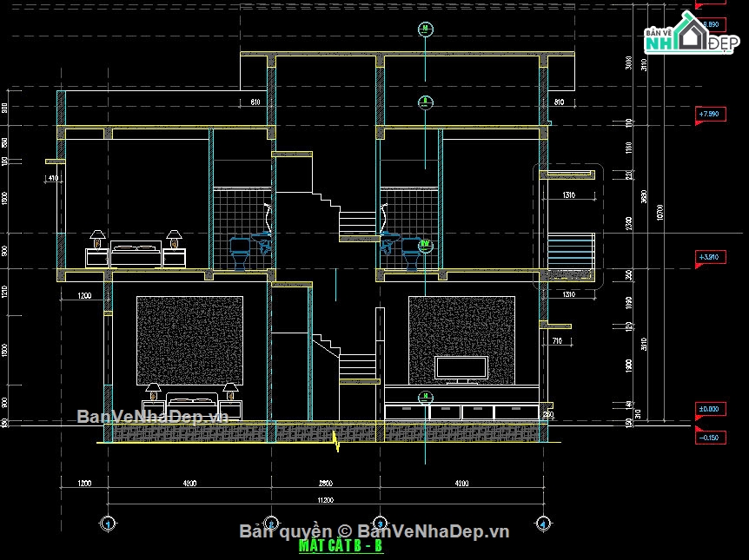Click the 10700 overall height dimension
The image size is (749, 560).
click(663, 213)
